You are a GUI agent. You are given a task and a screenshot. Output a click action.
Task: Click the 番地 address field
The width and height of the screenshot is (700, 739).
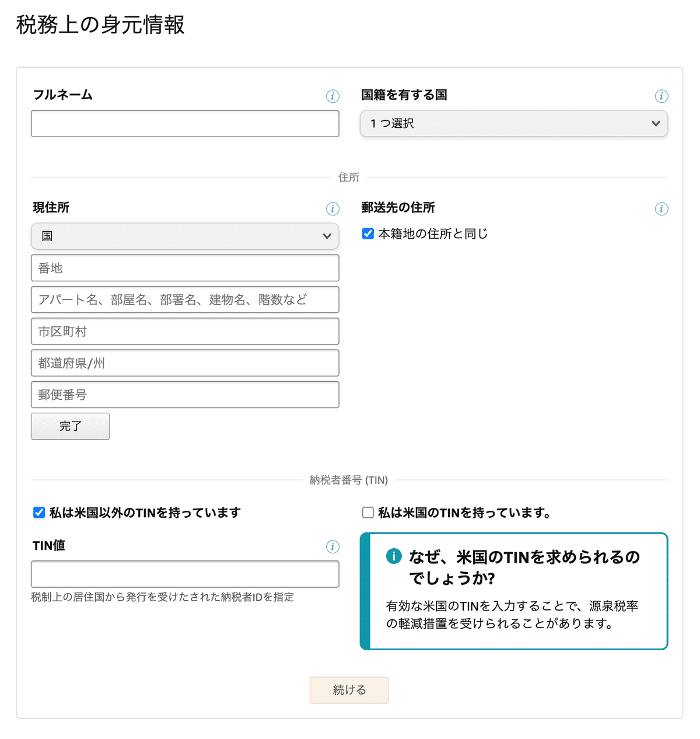point(185,268)
